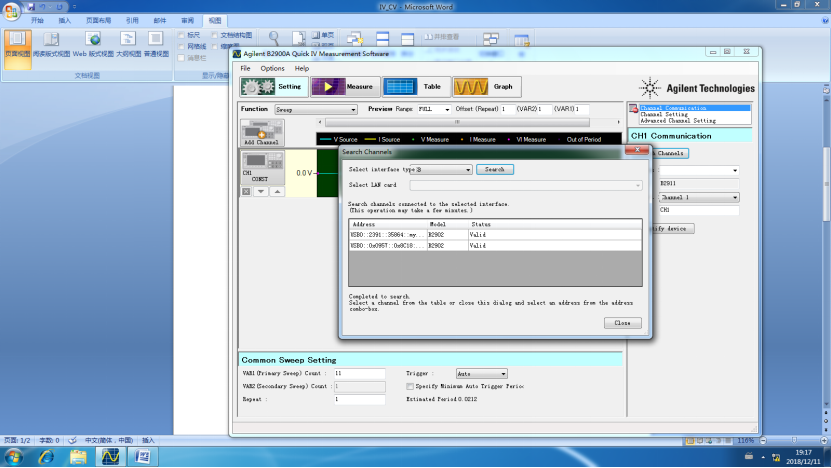
Task: Click the Add Channel instrument icon
Action: pos(262,133)
